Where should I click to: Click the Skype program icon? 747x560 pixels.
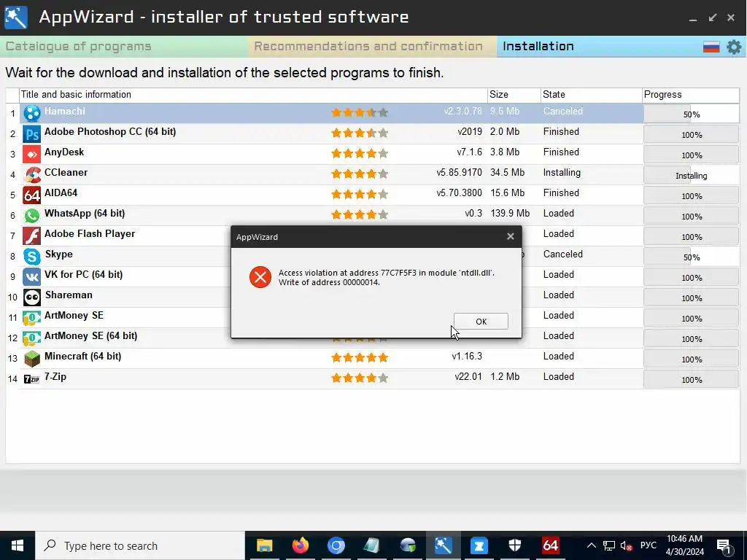click(x=32, y=257)
